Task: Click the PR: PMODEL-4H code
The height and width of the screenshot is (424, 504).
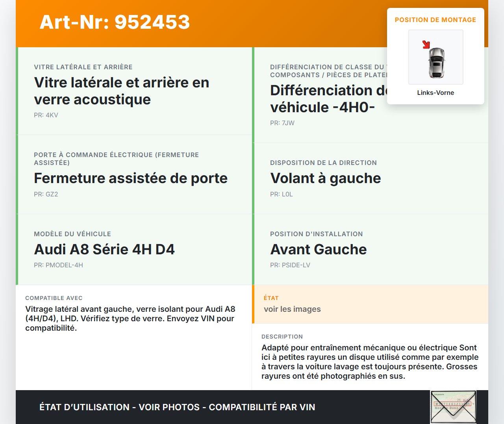Action: pos(58,265)
